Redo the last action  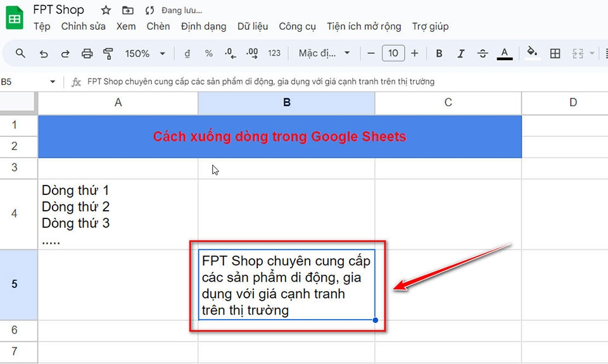click(x=65, y=54)
